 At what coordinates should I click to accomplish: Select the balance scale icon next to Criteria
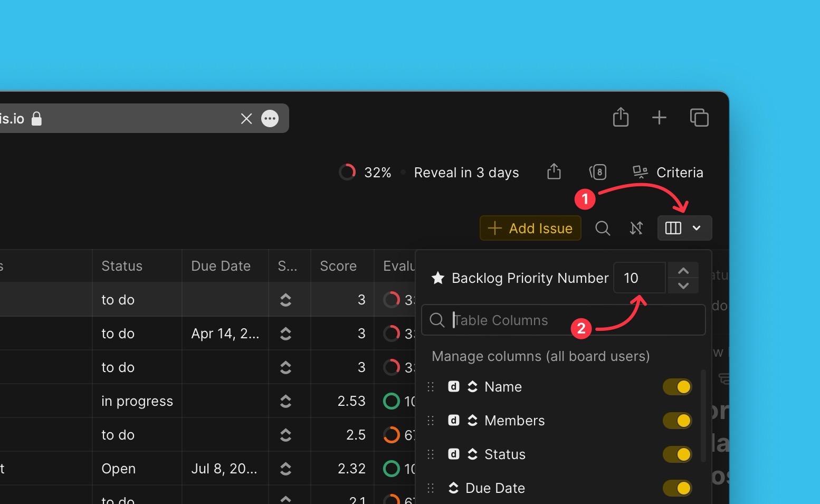coord(640,172)
